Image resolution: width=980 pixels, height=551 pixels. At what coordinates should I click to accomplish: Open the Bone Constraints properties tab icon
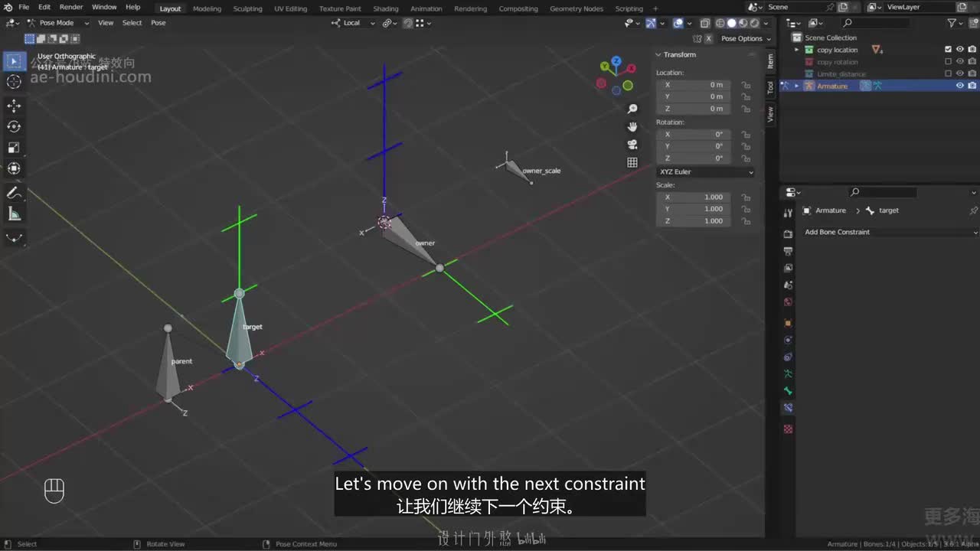(x=788, y=409)
